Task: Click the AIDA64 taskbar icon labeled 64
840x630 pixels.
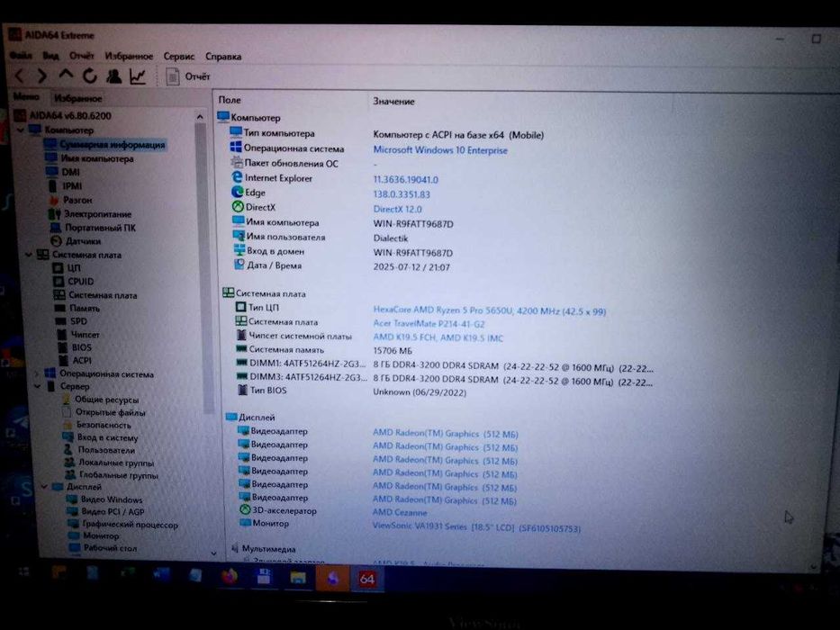Action: click(367, 579)
